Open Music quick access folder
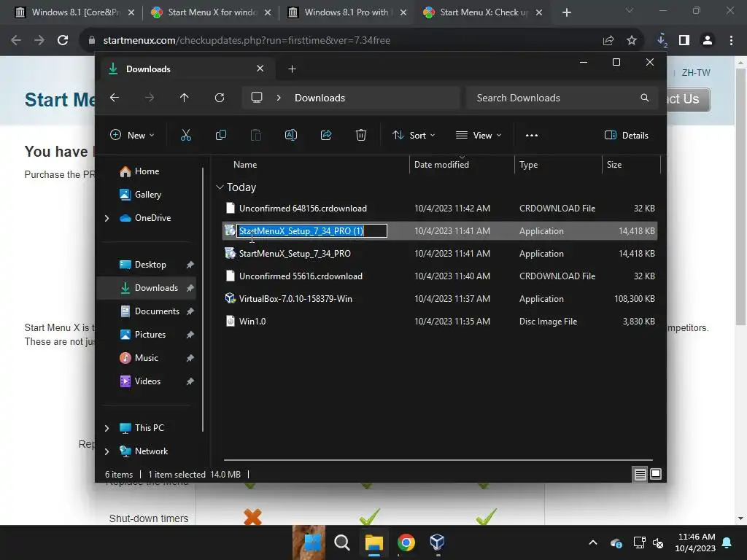The width and height of the screenshot is (747, 560). pos(146,358)
